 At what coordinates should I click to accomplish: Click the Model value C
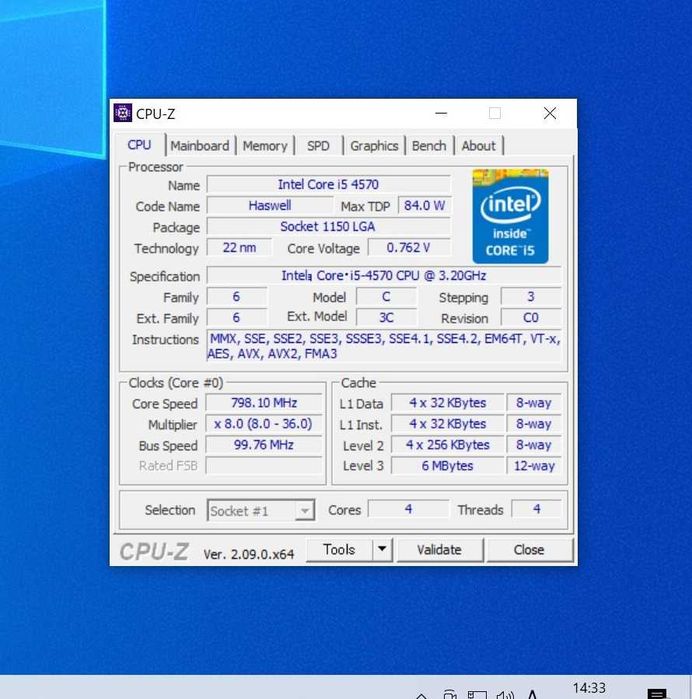387,296
